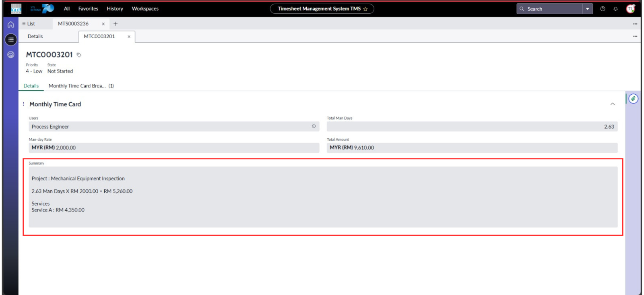This screenshot has width=644, height=295.
Task: Close the MTC0003201 sub-tab
Action: (x=129, y=37)
